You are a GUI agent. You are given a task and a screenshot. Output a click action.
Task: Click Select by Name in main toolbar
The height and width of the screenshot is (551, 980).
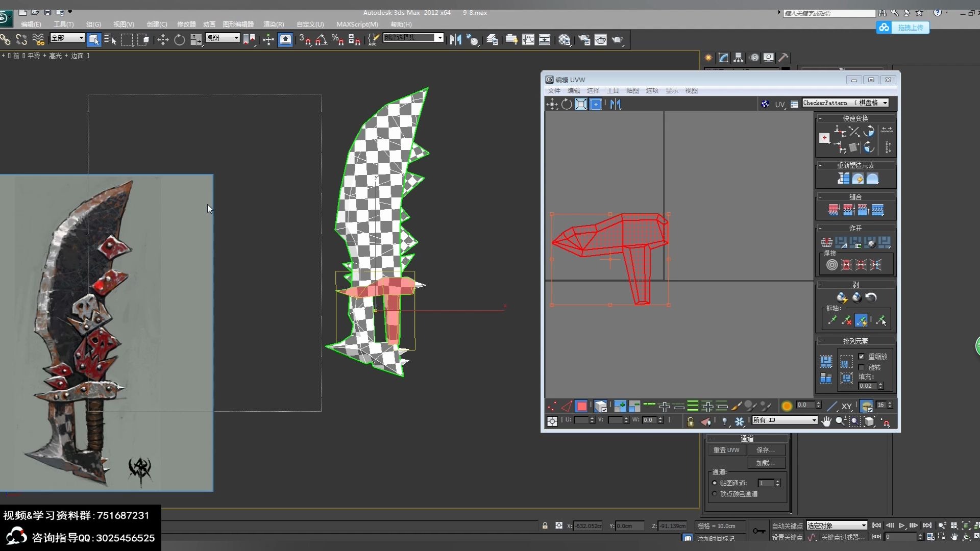[x=110, y=40]
